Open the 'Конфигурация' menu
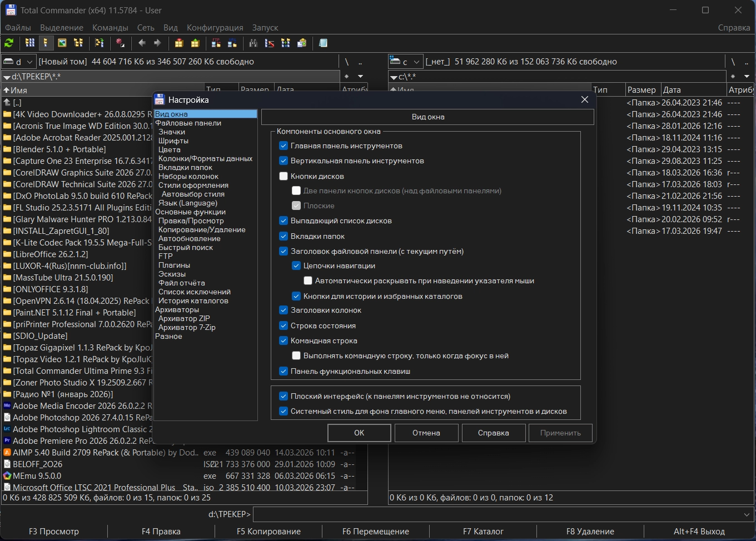The height and width of the screenshot is (541, 756). point(215,27)
